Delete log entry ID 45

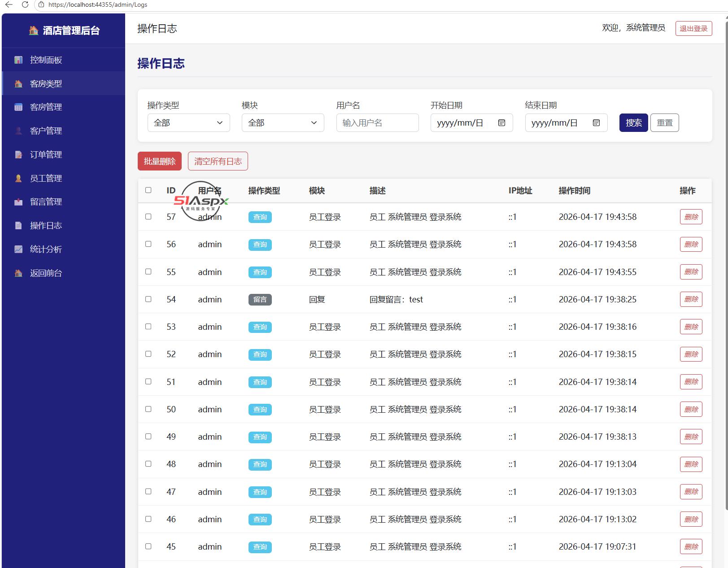click(691, 546)
